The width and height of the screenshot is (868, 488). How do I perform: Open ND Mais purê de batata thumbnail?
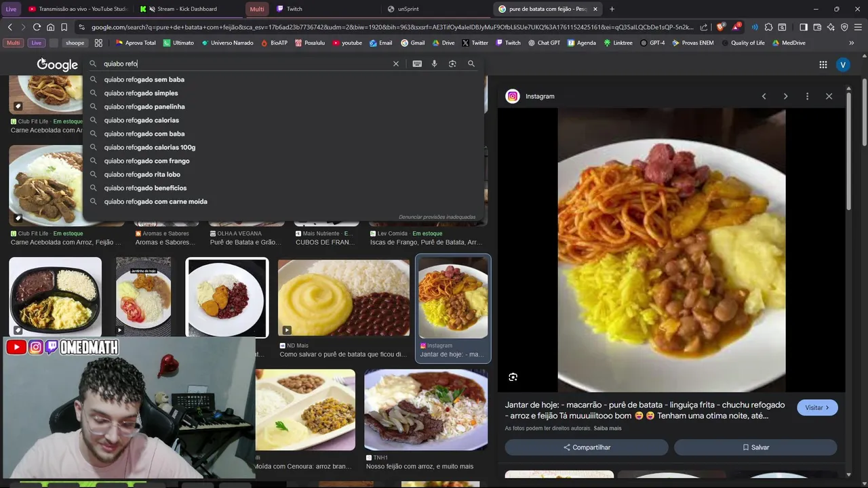(x=344, y=298)
